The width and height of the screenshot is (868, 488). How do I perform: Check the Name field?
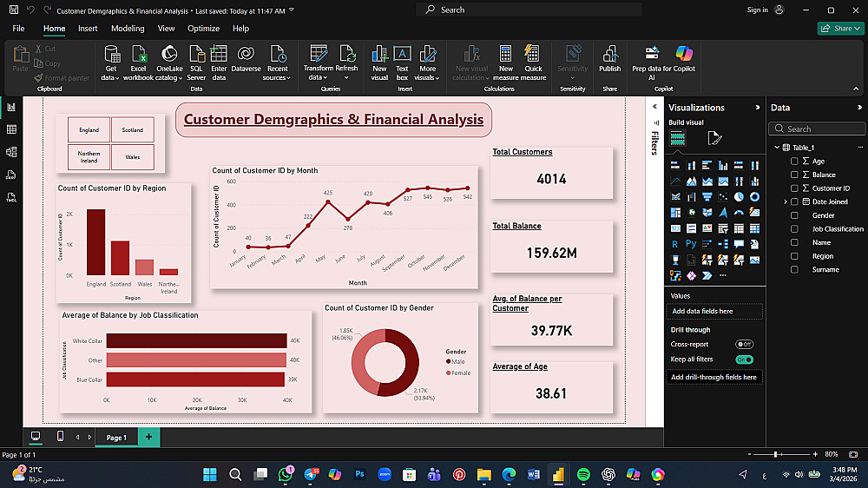click(794, 242)
